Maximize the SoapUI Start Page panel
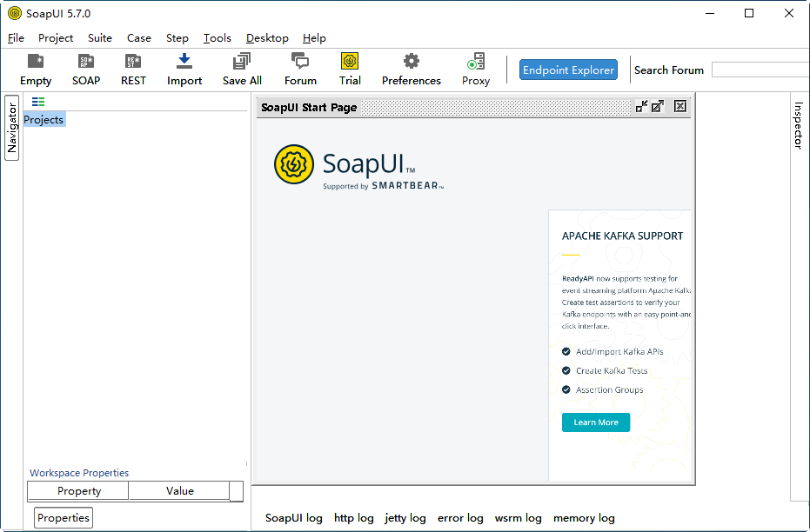Image resolution: width=810 pixels, height=532 pixels. [x=658, y=106]
